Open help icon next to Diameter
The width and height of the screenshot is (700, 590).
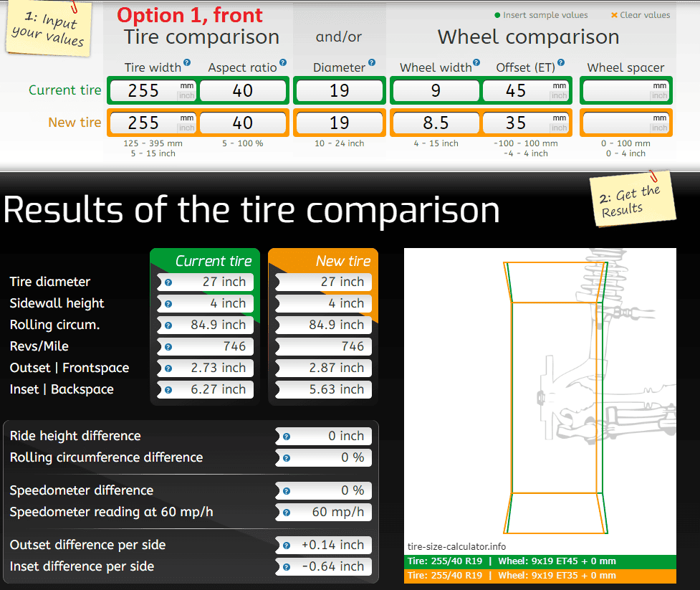[372, 62]
